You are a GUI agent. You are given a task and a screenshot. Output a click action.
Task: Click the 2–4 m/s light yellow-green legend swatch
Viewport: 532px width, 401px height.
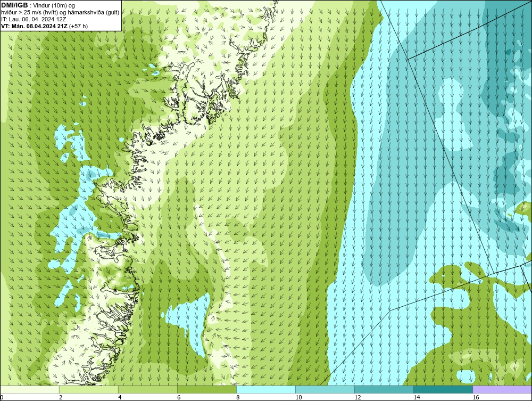pyautogui.click(x=89, y=389)
